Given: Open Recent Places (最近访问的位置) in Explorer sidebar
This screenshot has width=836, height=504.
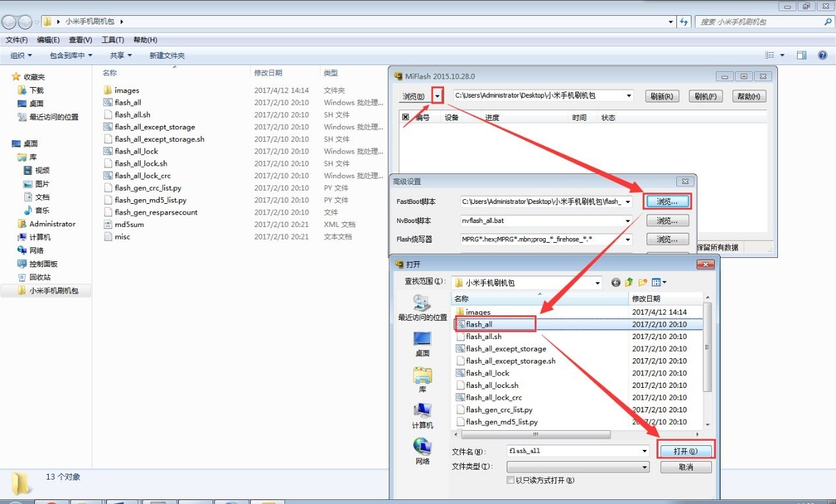Looking at the screenshot, I should pos(48,117).
